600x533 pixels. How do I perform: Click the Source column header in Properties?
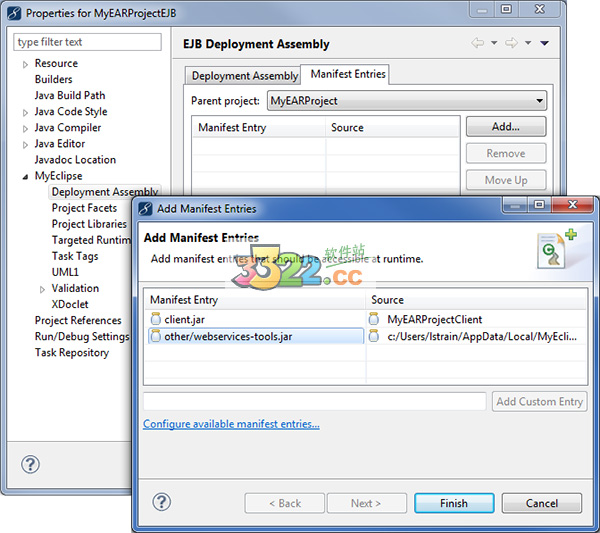pyautogui.click(x=393, y=127)
